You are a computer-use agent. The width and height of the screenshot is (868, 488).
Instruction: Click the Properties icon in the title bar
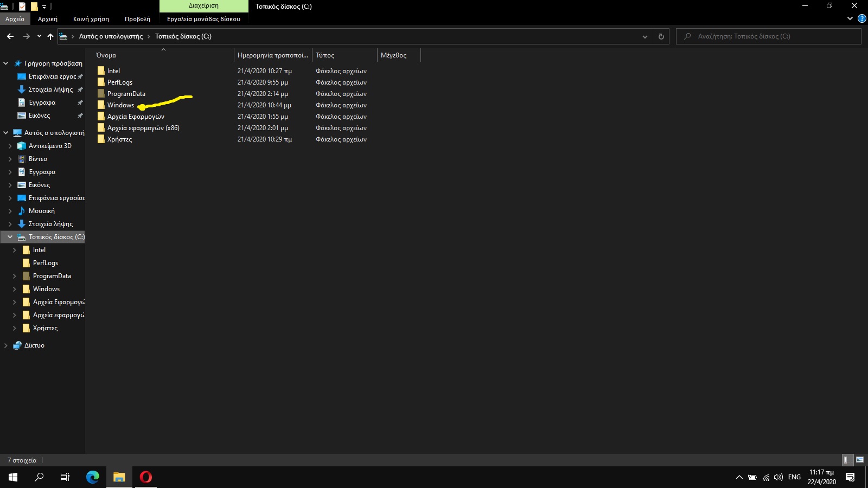(22, 7)
